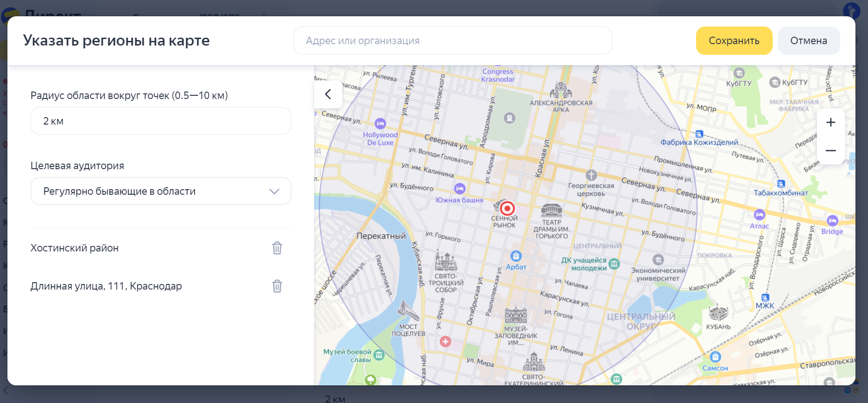The width and height of the screenshot is (868, 403).
Task: Click the Самсон shopping marker
Action: pyautogui.click(x=715, y=357)
